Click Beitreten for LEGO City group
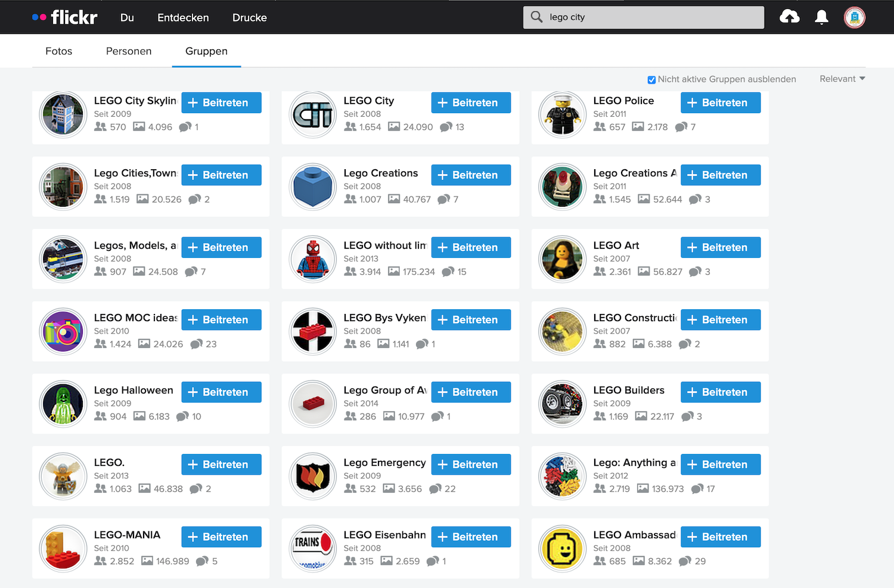 pyautogui.click(x=471, y=102)
